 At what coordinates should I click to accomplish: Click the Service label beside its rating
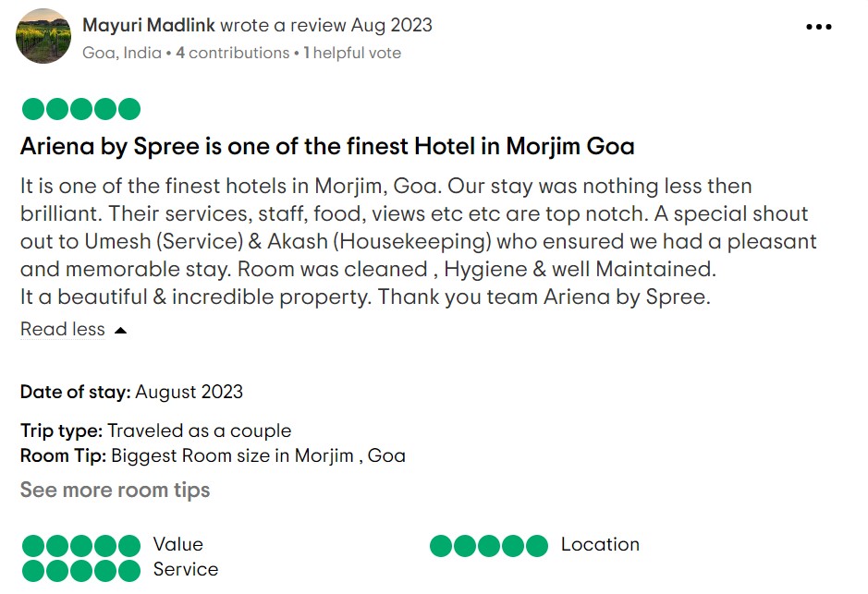[x=186, y=570]
